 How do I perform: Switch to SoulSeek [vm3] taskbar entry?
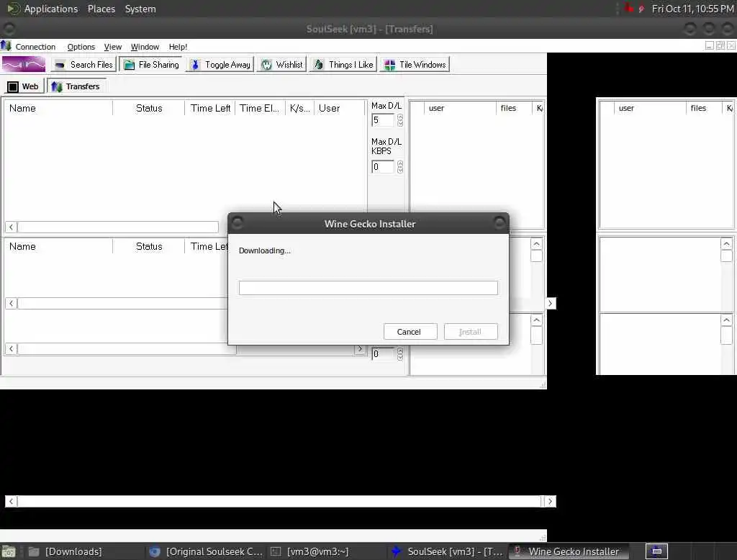coord(448,551)
